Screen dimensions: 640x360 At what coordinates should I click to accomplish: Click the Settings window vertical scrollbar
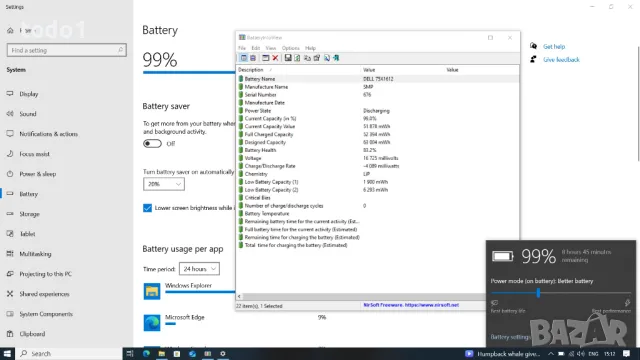click(638, 104)
